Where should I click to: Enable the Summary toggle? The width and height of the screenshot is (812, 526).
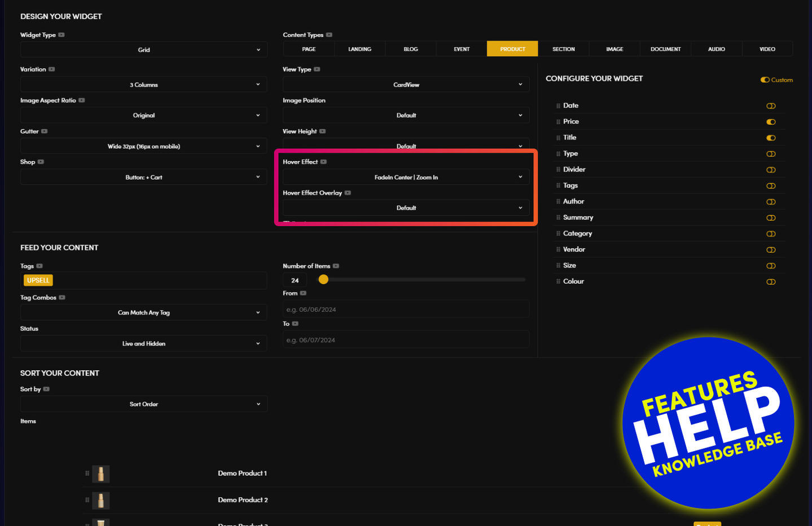coord(771,218)
